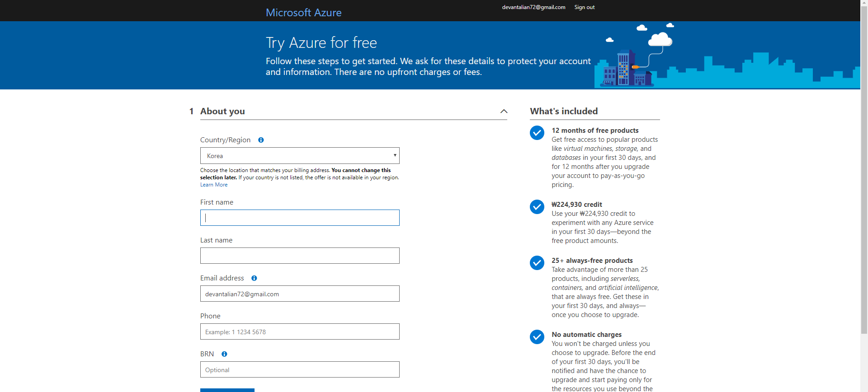The height and width of the screenshot is (392, 868).
Task: Click the Microsoft Azure logo link
Action: click(x=303, y=13)
